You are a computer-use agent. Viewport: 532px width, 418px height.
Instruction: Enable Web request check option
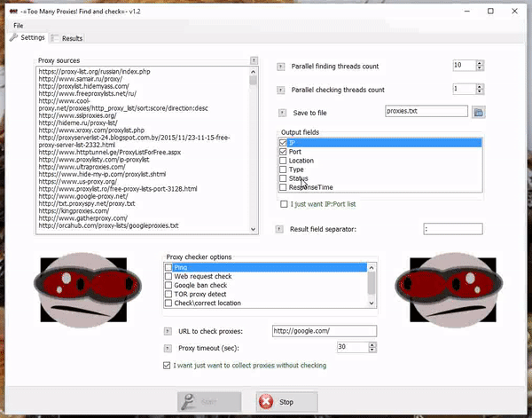click(x=168, y=276)
